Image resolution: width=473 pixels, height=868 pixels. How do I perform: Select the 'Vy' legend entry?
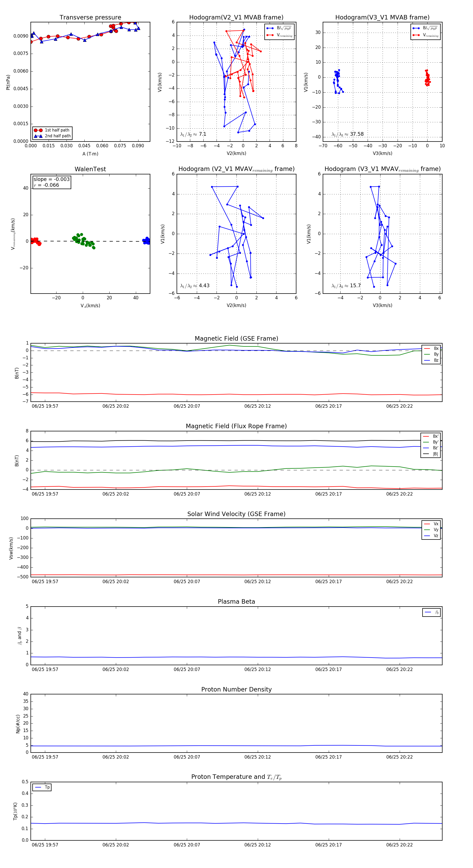(x=431, y=530)
